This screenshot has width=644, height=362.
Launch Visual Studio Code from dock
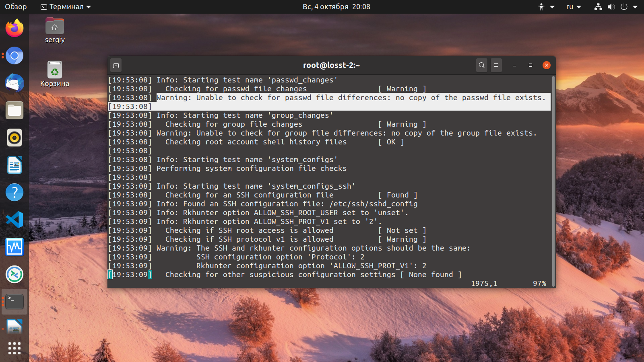pyautogui.click(x=14, y=220)
